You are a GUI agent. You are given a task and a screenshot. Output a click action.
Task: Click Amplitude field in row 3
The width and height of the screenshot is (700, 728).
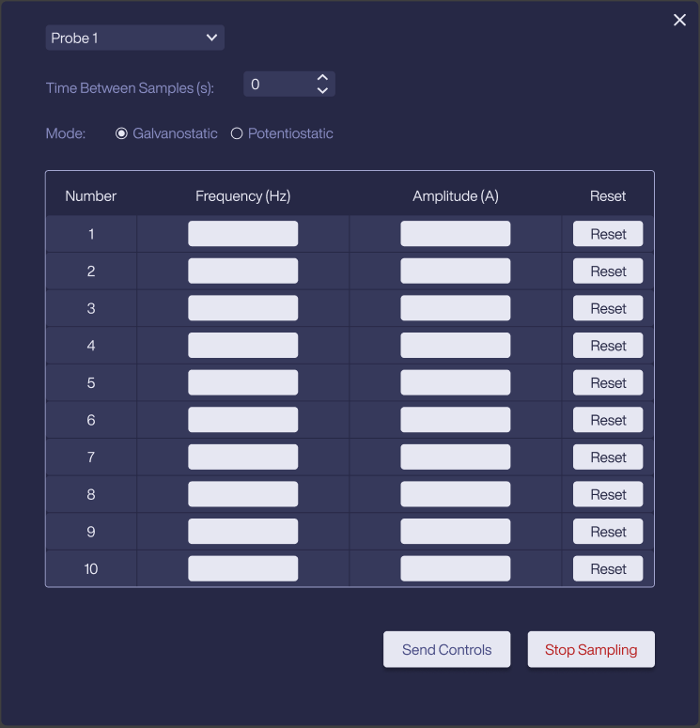click(455, 308)
